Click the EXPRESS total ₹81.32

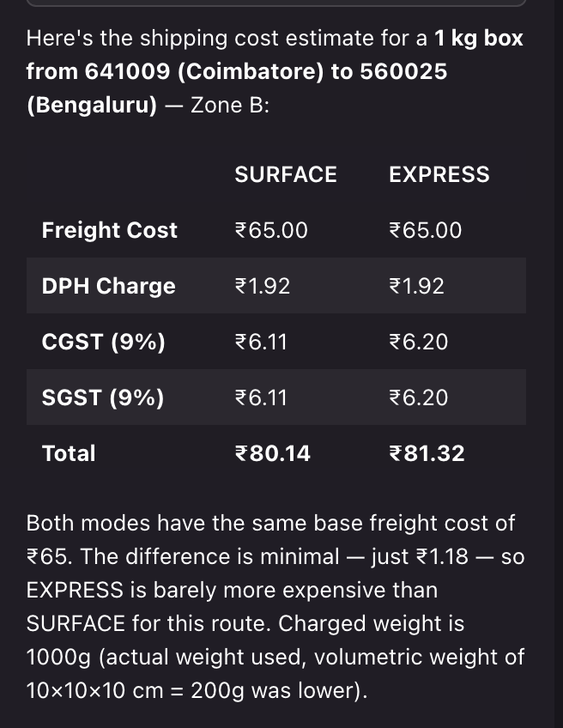[427, 453]
